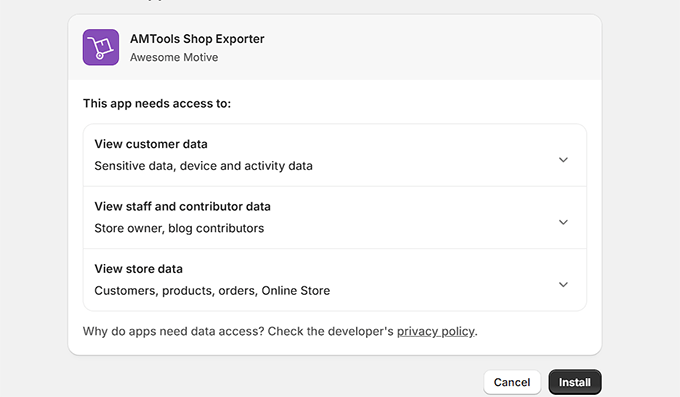Expand the View store data permission
Screen dimensions: 680x397
tap(563, 285)
